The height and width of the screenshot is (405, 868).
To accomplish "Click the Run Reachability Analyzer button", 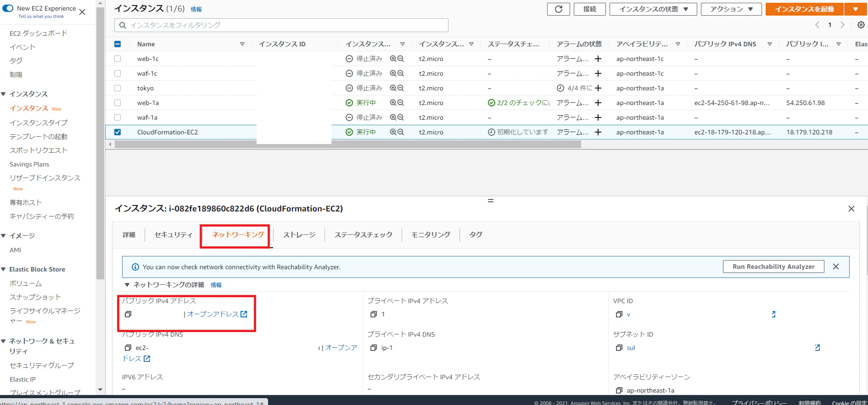I will point(773,266).
